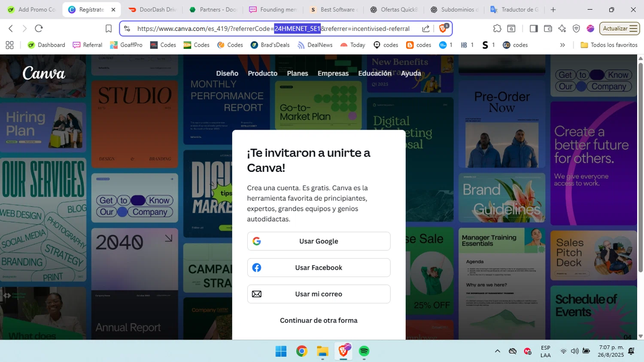Open the Brad'sDeals bookmark

[x=270, y=45]
